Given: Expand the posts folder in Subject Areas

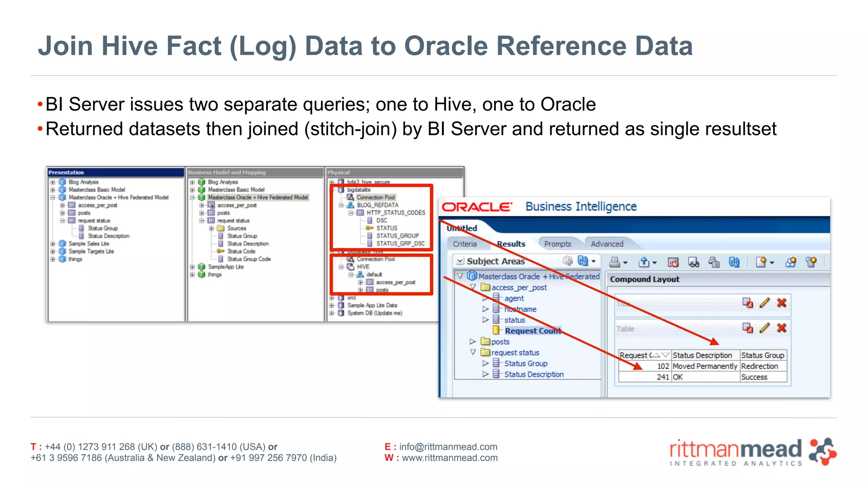Looking at the screenshot, I should 473,341.
